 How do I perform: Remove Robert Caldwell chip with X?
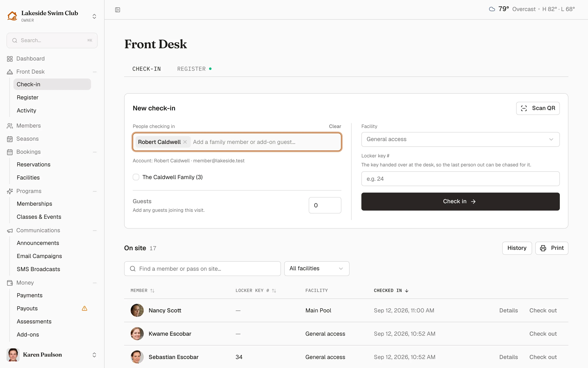click(x=185, y=142)
